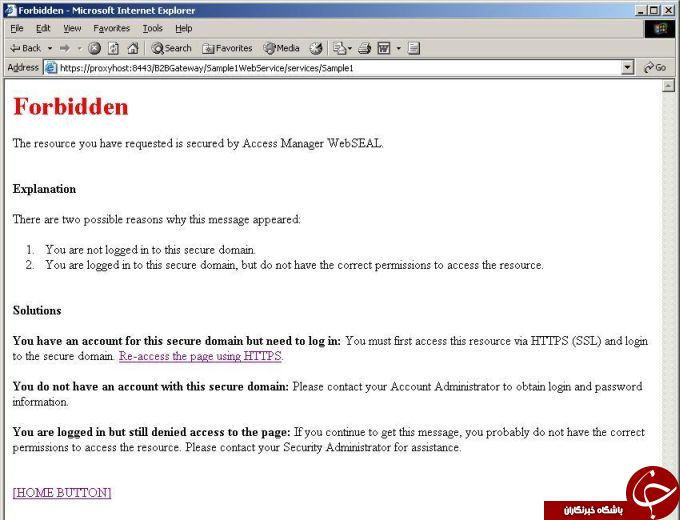
Task: Open the Favorites toolbar button
Action: click(x=227, y=48)
